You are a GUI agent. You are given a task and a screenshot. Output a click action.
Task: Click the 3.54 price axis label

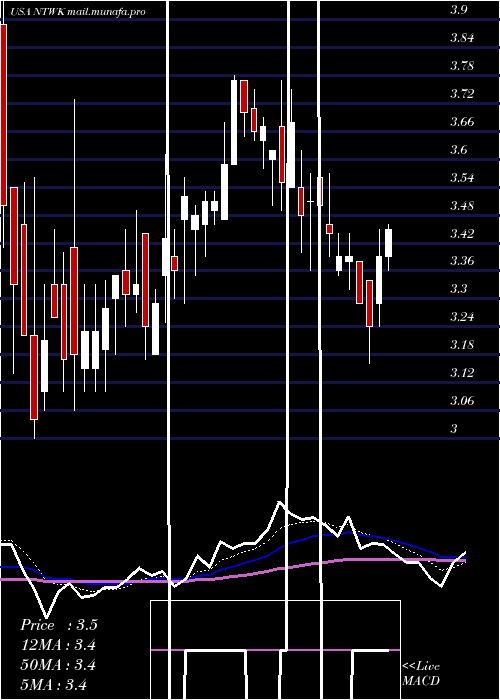pyautogui.click(x=462, y=178)
